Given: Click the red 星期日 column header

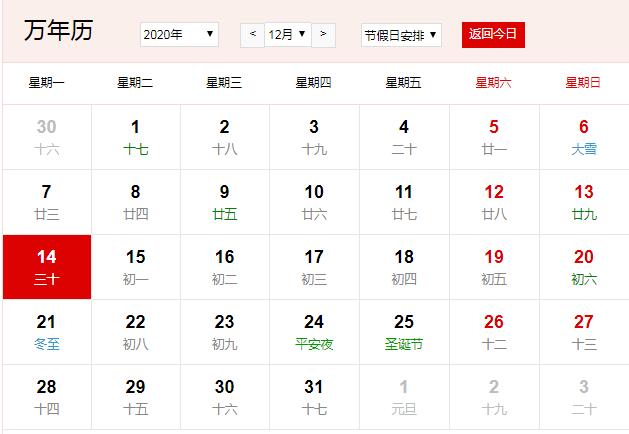Looking at the screenshot, I should (x=583, y=83).
